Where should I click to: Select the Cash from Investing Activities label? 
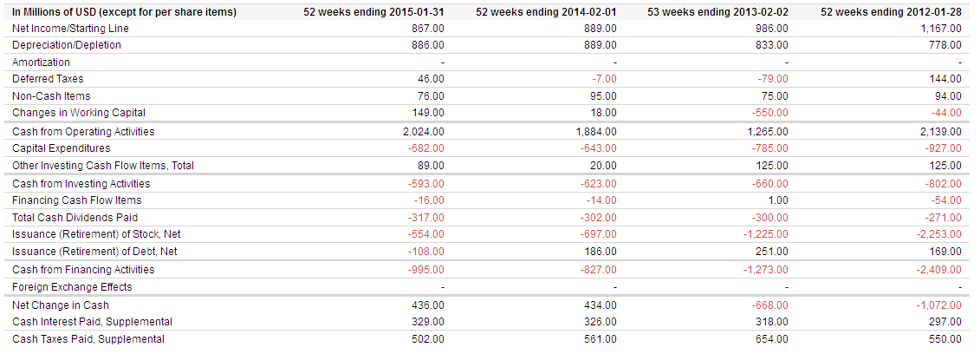click(x=81, y=184)
